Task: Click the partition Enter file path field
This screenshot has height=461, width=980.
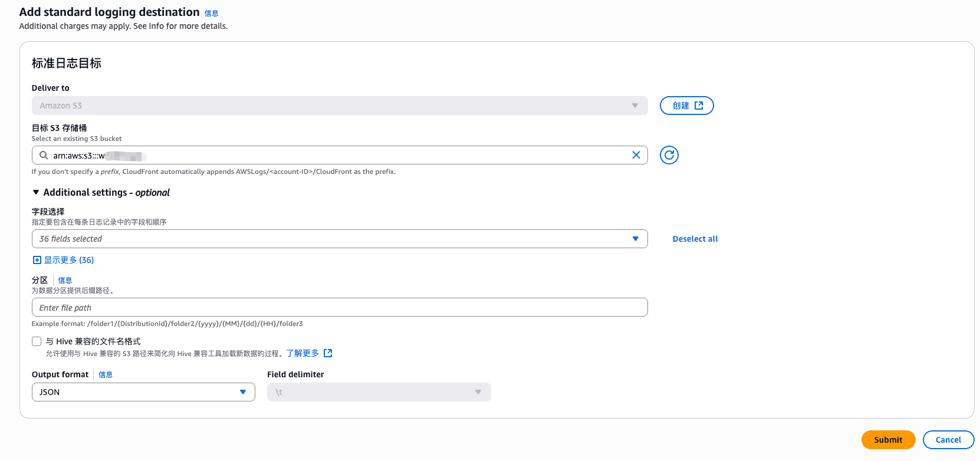Action: pos(339,307)
